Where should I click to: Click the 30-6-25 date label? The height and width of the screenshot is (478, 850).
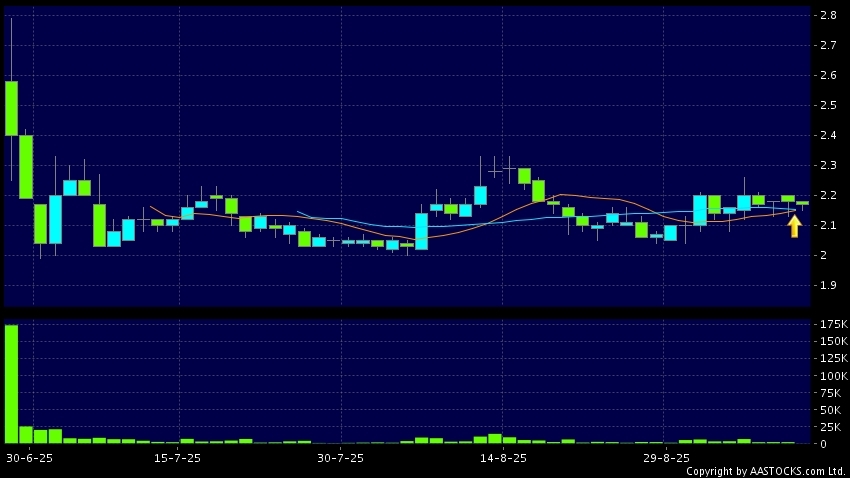(29, 458)
